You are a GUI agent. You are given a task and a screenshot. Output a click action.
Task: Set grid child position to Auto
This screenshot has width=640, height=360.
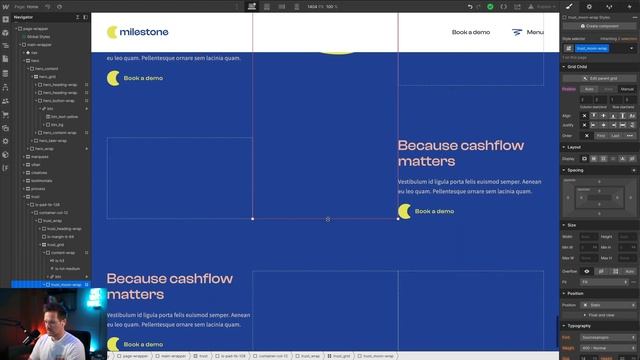click(589, 89)
